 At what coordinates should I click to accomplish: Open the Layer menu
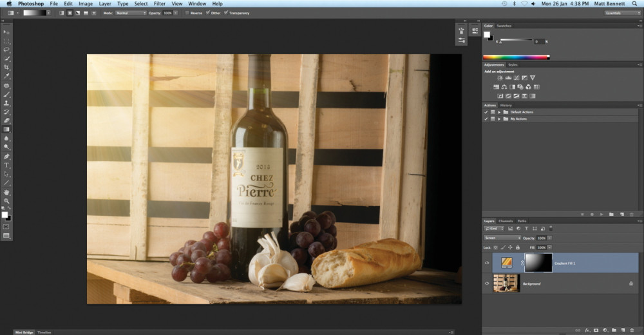105,4
